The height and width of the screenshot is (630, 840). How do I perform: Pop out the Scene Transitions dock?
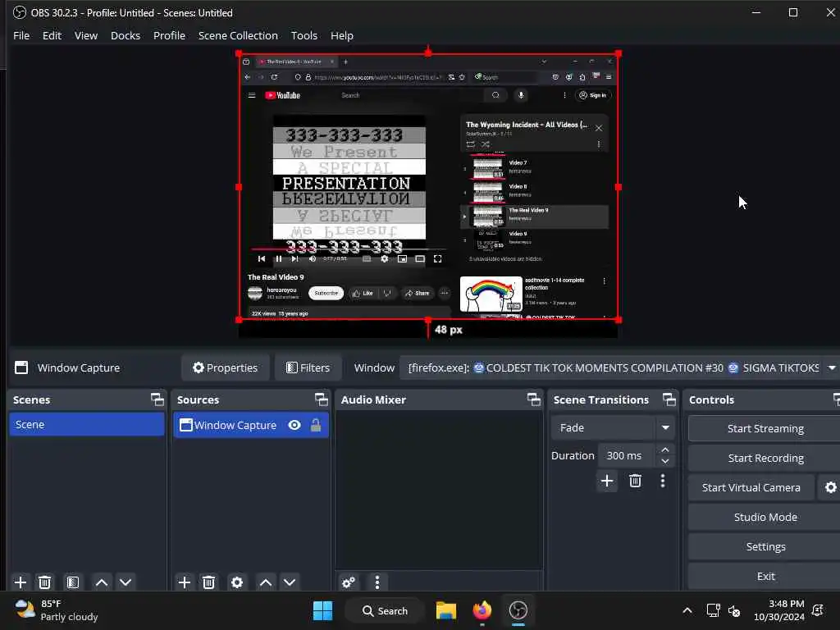669,399
